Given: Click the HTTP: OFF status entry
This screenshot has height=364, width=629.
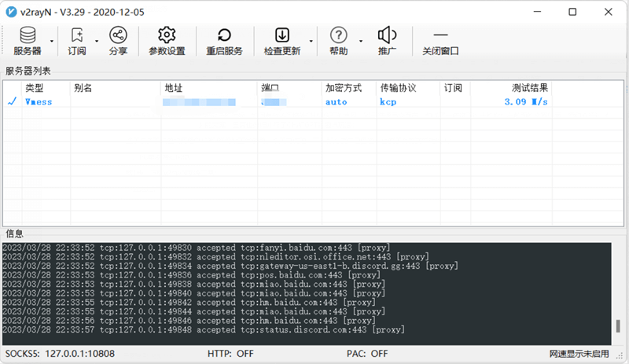Looking at the screenshot, I should coord(230,354).
